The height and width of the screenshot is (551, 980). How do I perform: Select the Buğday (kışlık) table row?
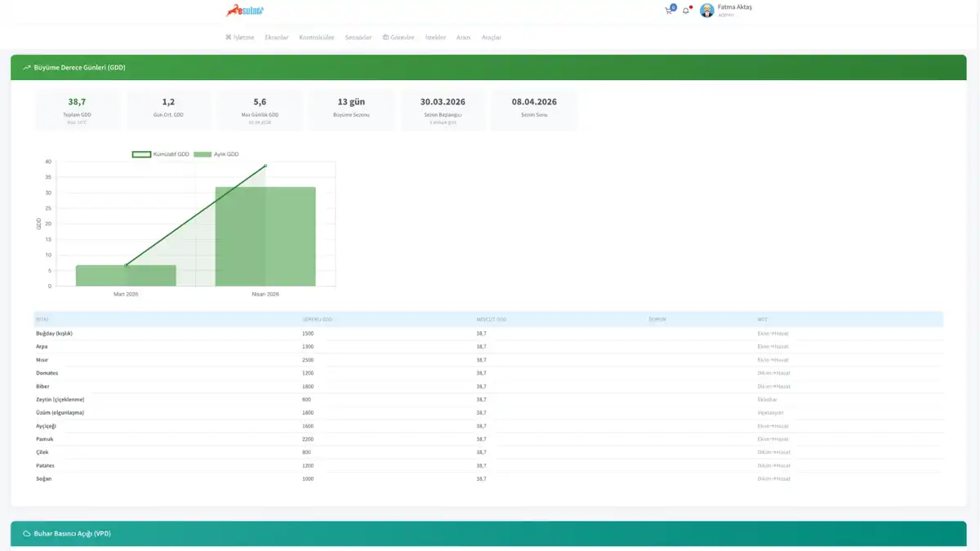click(488, 333)
